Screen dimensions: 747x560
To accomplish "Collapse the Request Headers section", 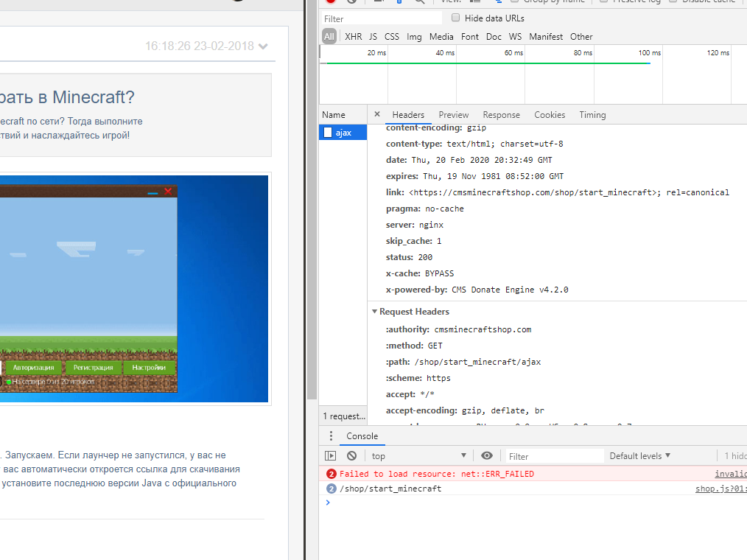I will 375,312.
